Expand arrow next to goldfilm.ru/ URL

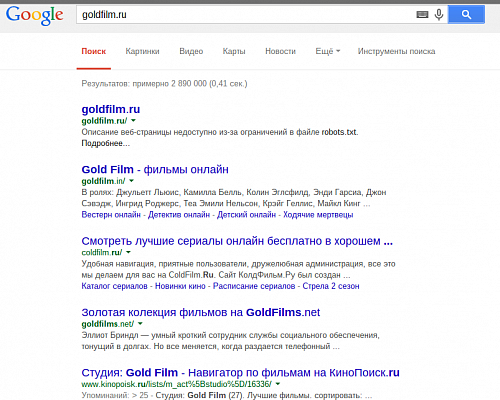(133, 120)
